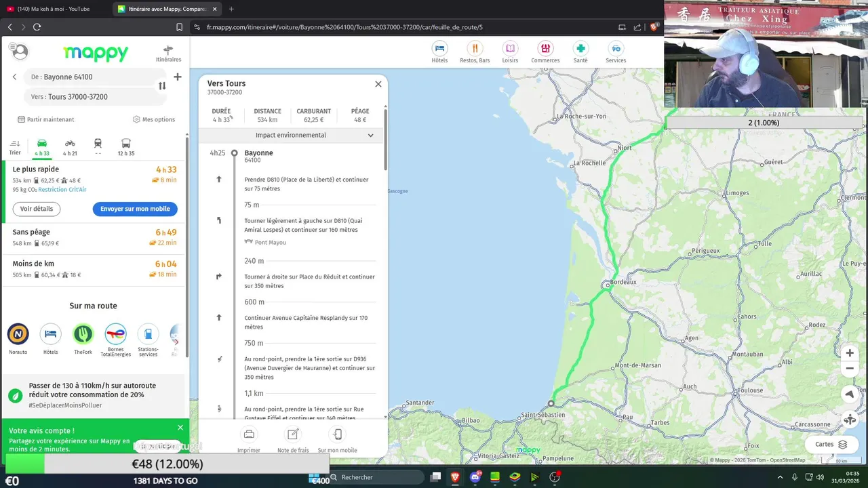Screen dimensions: 868x488
Task: Click the Itinéraires signpost icon
Action: tap(168, 54)
